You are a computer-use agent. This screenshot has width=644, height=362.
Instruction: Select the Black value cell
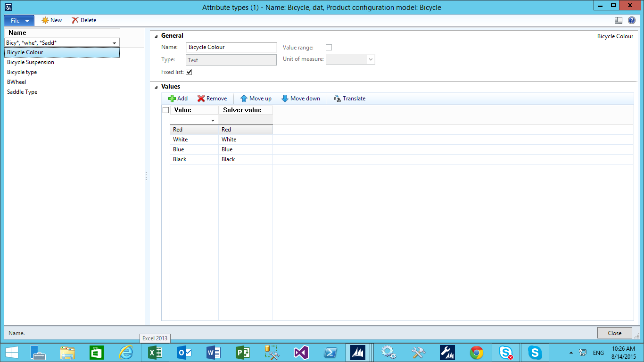(x=194, y=159)
